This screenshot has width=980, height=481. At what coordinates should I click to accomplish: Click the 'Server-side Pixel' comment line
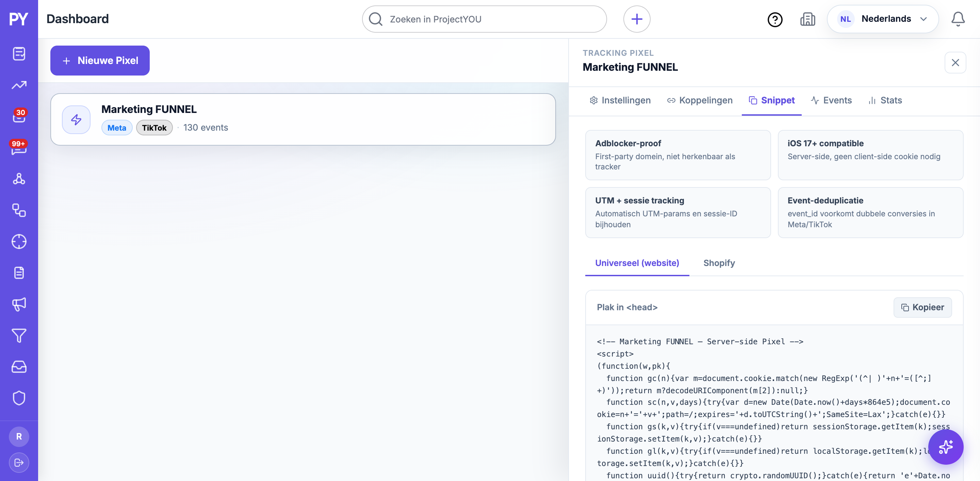(700, 342)
